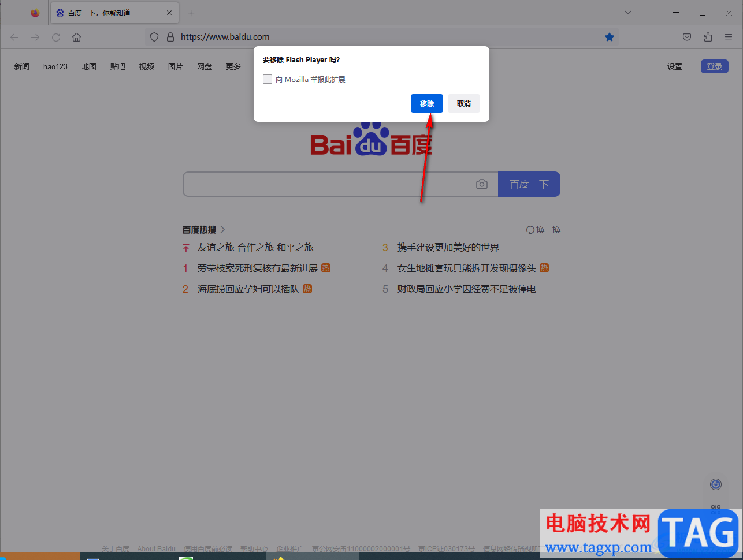Expand the list all tabs dropdown

(628, 13)
